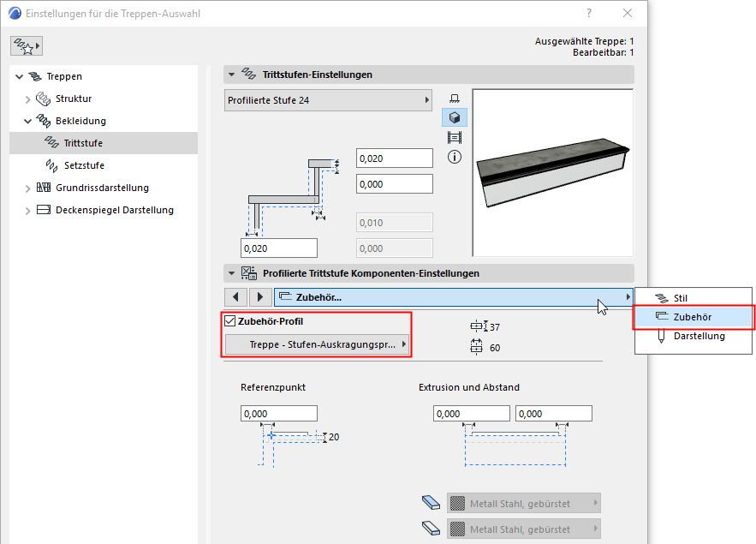
Task: Click the riser thickness field 0,020 at bottom
Action: (x=278, y=248)
